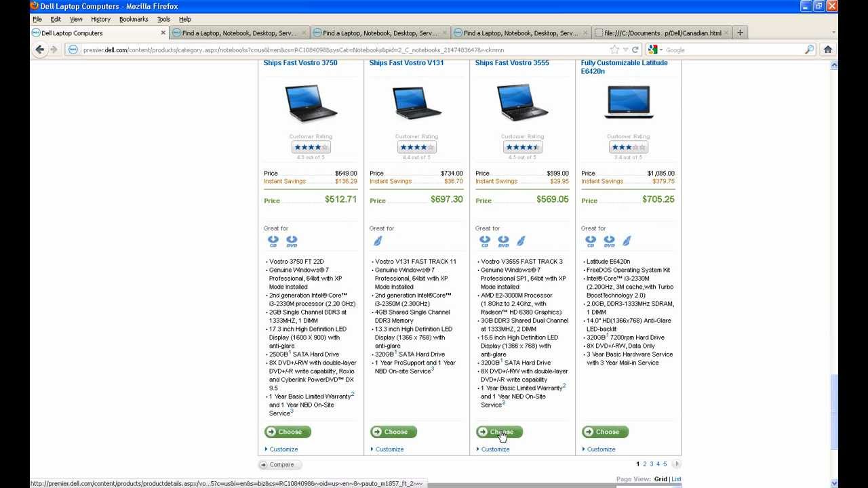Viewport: 868px width, 488px height.
Task: Open the File menu
Action: click(37, 19)
